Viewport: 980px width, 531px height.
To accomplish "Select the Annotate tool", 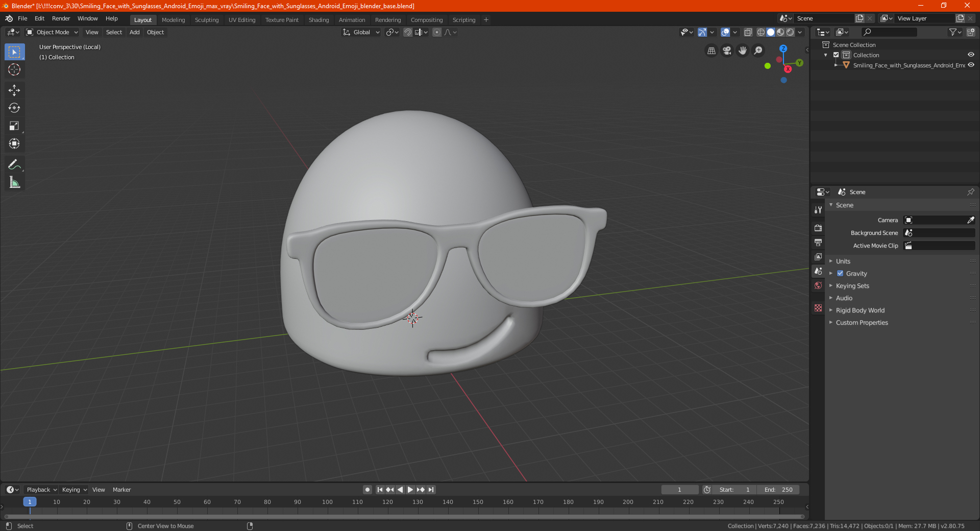I will click(14, 164).
